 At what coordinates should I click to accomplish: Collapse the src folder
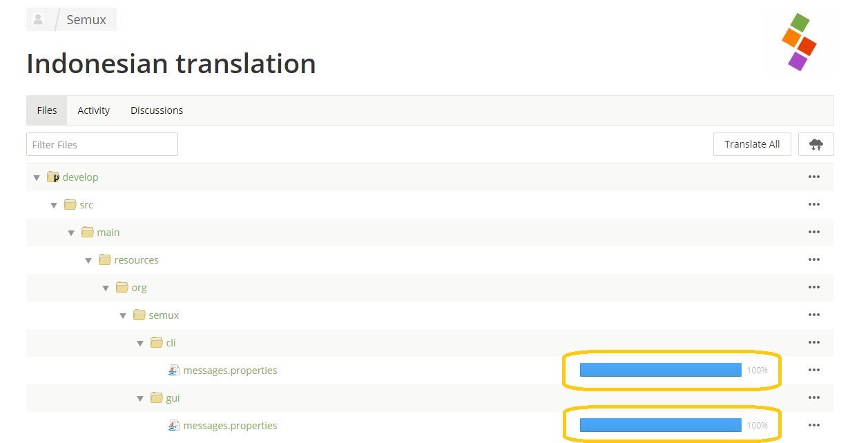pyautogui.click(x=54, y=206)
